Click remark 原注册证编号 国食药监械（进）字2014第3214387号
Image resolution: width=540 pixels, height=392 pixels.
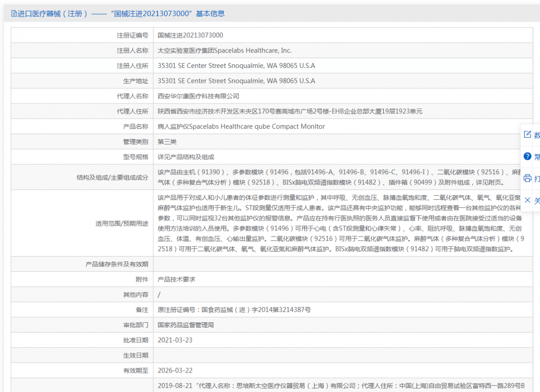tap(234, 310)
